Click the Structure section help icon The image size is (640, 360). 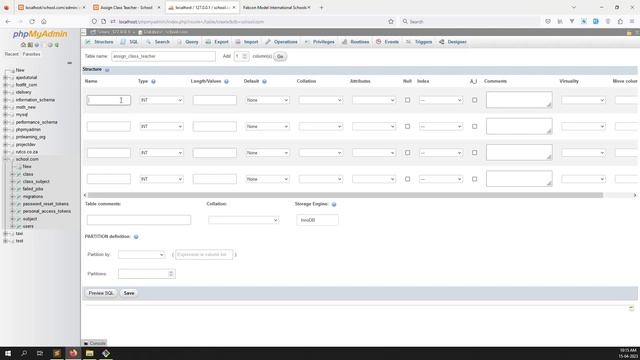click(107, 70)
